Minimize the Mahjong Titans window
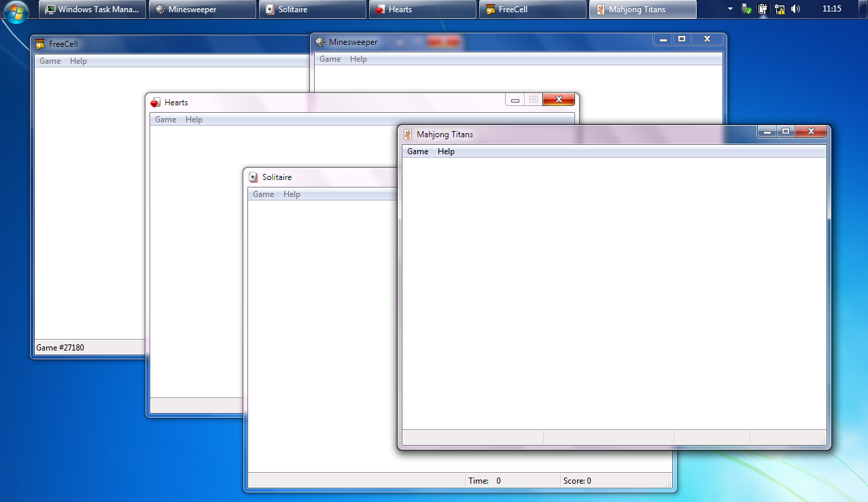This screenshot has height=502, width=868. point(767,132)
